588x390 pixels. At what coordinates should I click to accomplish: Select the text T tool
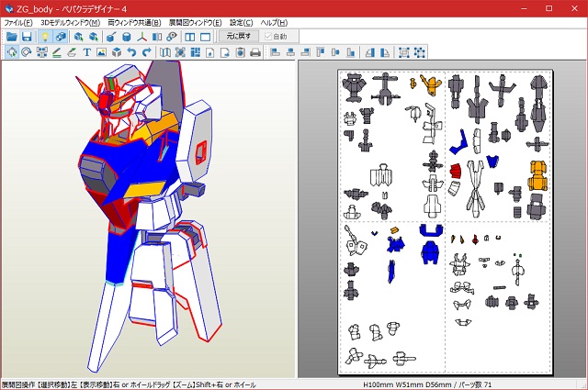click(x=86, y=52)
